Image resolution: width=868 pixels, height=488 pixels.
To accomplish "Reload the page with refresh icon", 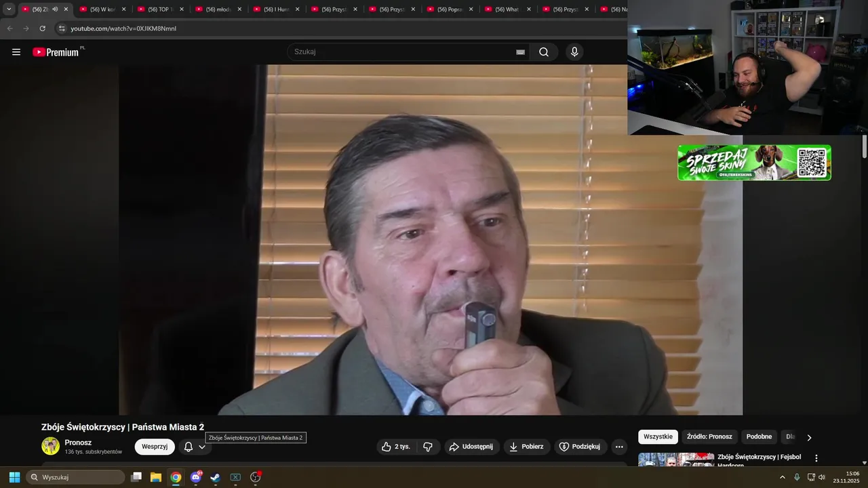I will pyautogui.click(x=43, y=28).
